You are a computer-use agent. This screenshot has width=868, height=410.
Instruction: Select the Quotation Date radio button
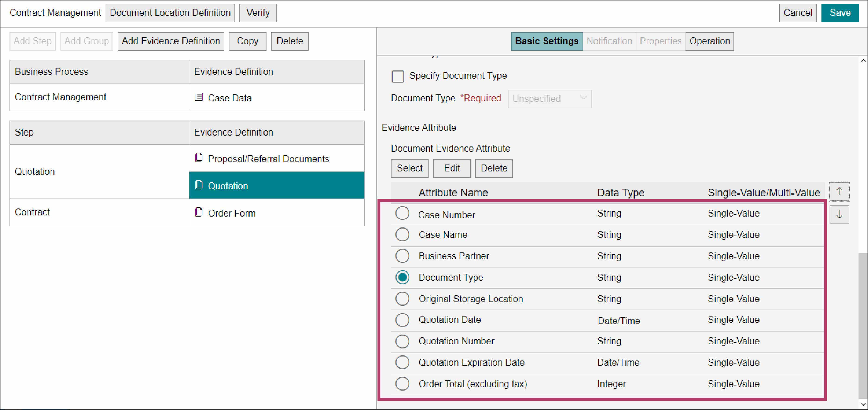(x=402, y=320)
